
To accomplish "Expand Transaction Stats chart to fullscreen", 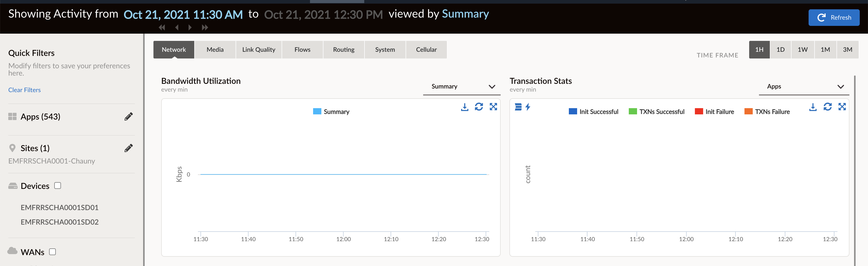I will (842, 107).
